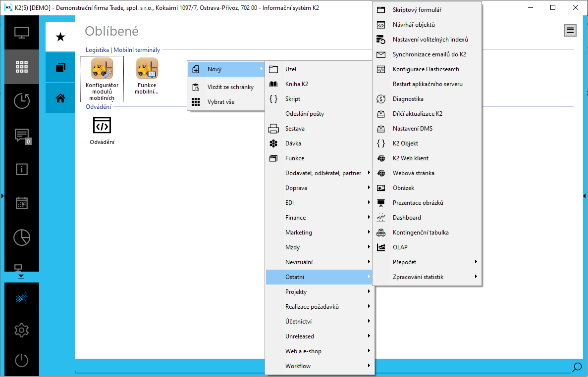Choose Diagnostika entry
The height and width of the screenshot is (377, 588).
427,99
